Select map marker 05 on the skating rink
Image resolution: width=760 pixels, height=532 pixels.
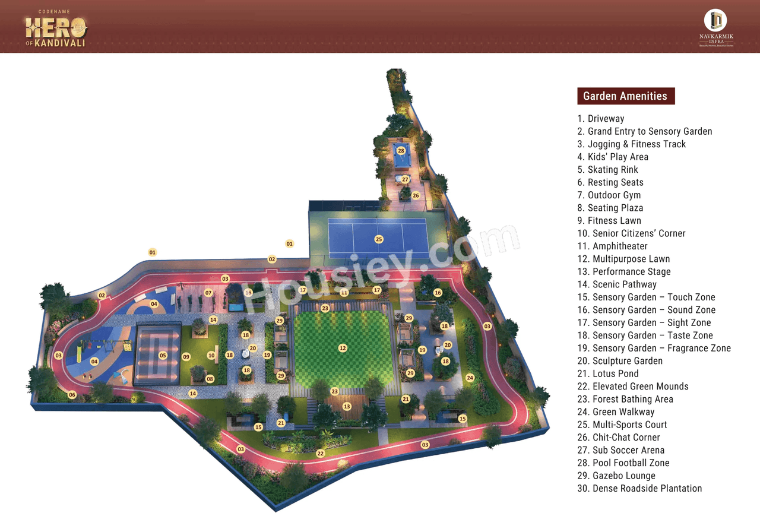(163, 356)
